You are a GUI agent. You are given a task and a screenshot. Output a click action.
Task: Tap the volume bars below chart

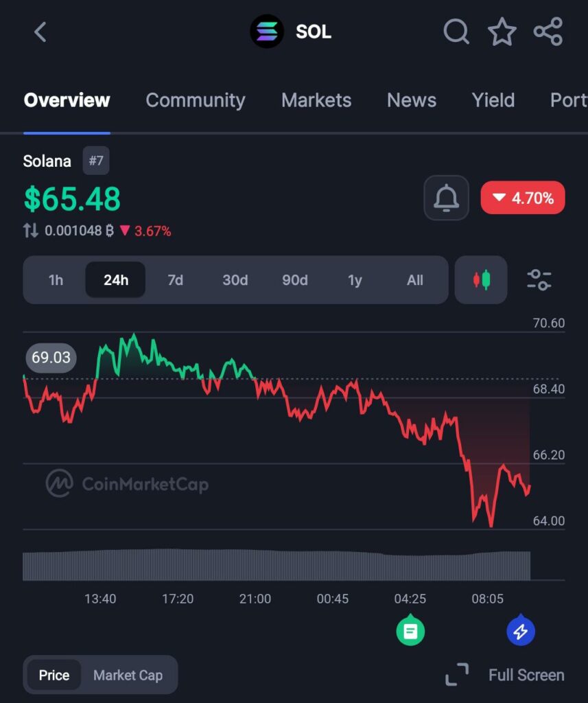click(277, 565)
